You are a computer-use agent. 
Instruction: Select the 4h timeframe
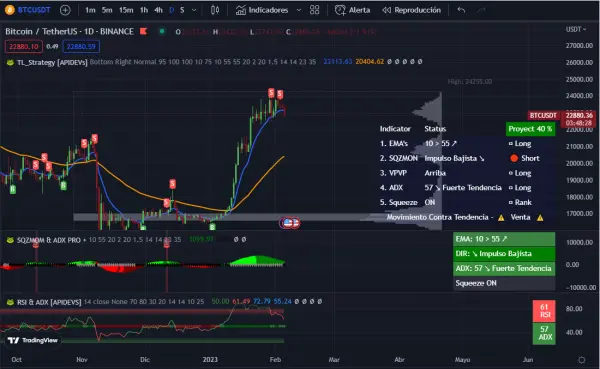pyautogui.click(x=158, y=10)
